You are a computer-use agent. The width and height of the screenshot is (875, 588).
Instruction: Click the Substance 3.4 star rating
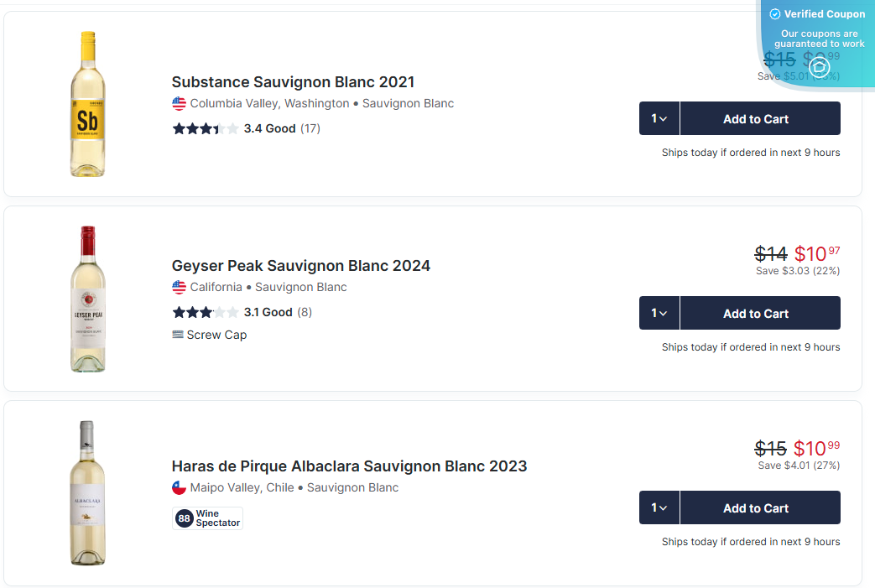pyautogui.click(x=206, y=128)
